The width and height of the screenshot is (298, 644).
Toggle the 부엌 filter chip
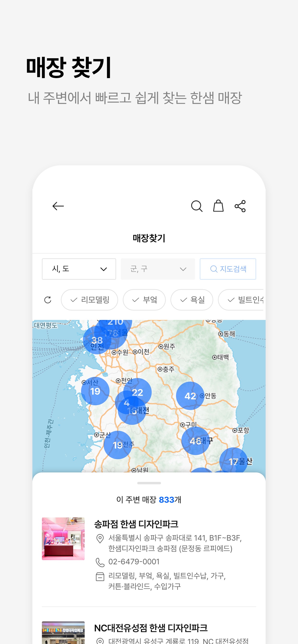144,300
